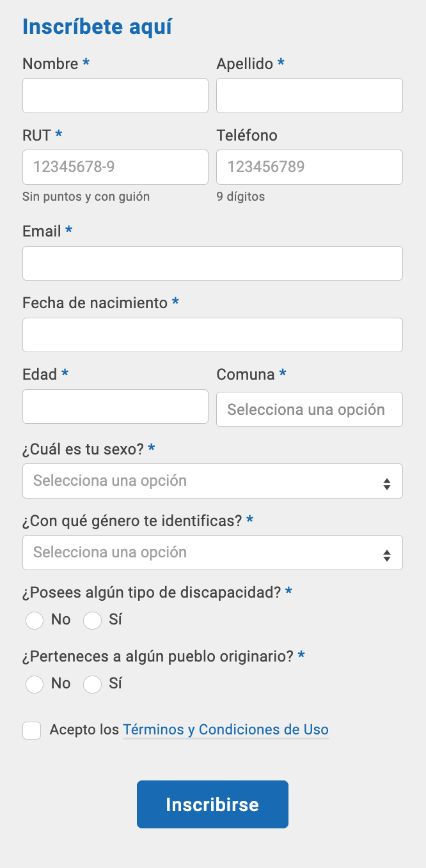
Task: Select Sí for pueblo originario question
Action: [93, 684]
